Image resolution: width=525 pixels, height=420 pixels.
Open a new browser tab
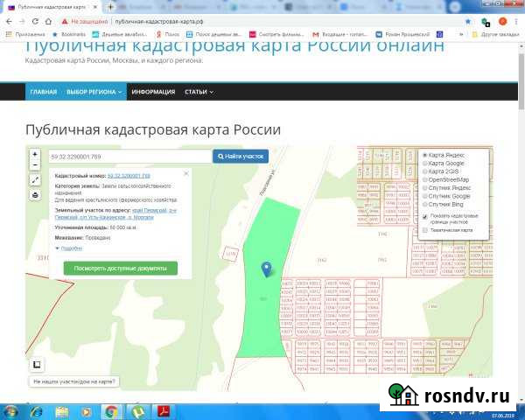[110, 7]
